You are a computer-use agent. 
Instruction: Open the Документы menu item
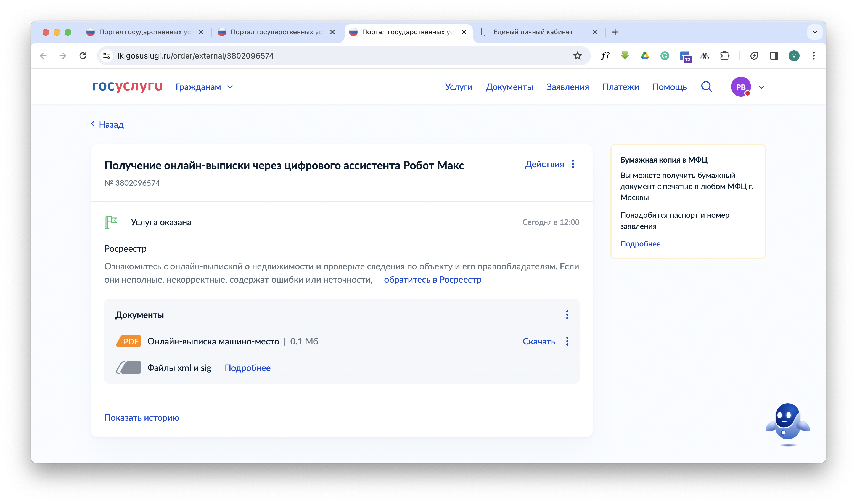pyautogui.click(x=509, y=87)
